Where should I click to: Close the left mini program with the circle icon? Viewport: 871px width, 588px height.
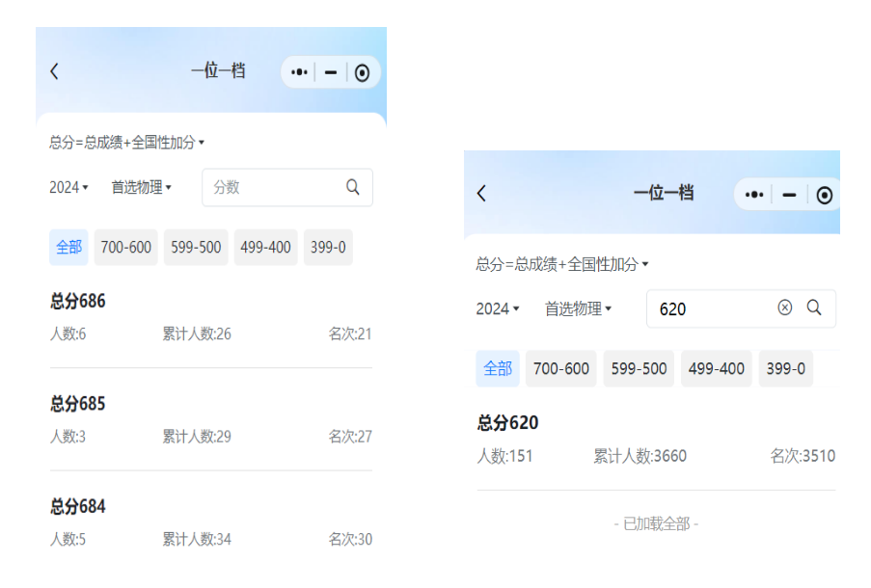click(362, 72)
